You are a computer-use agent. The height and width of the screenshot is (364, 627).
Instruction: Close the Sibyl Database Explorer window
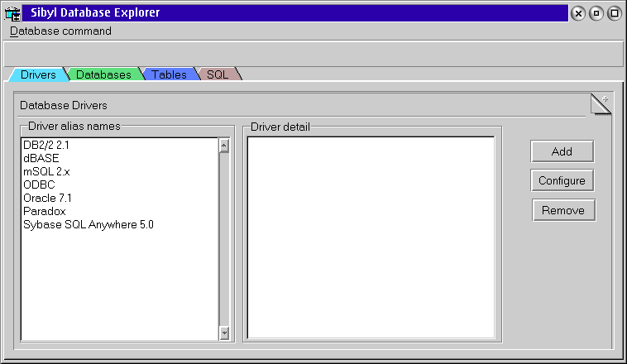pyautogui.click(x=578, y=13)
